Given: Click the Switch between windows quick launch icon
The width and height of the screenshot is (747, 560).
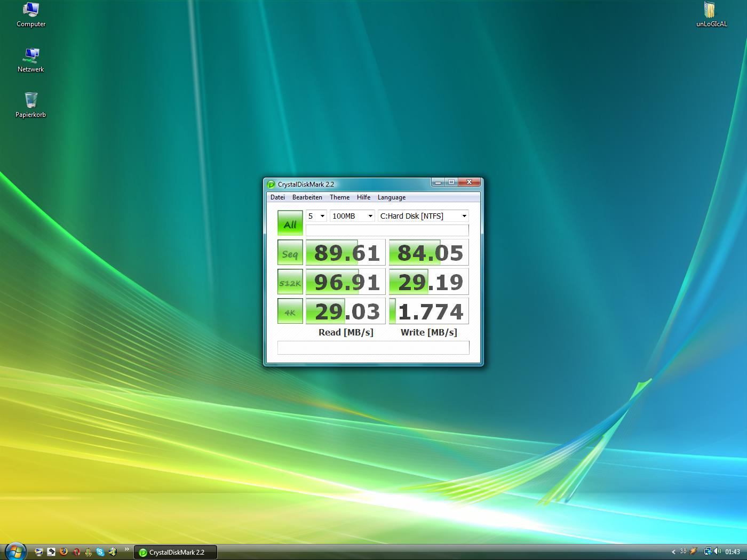Looking at the screenshot, I should (51, 552).
